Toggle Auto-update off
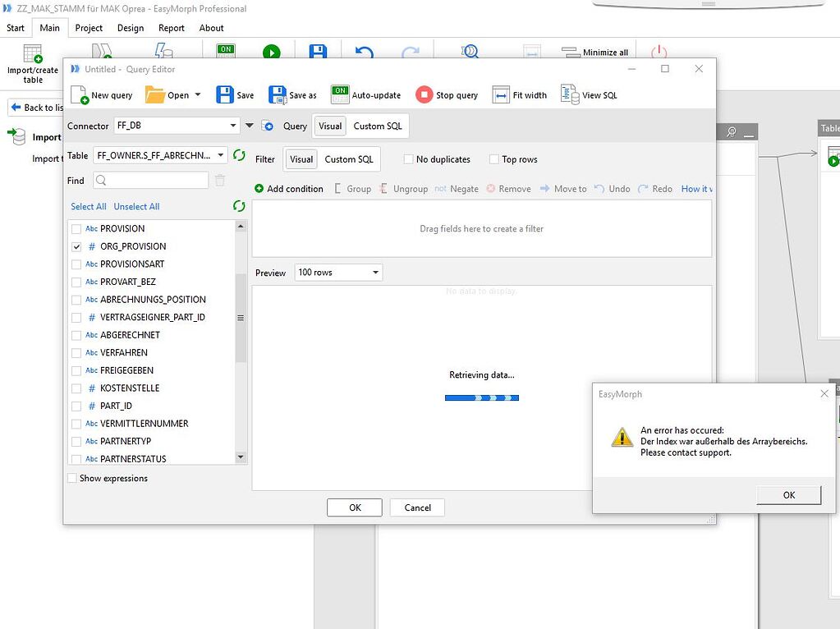Screen dimensions: 840x629 tap(340, 94)
